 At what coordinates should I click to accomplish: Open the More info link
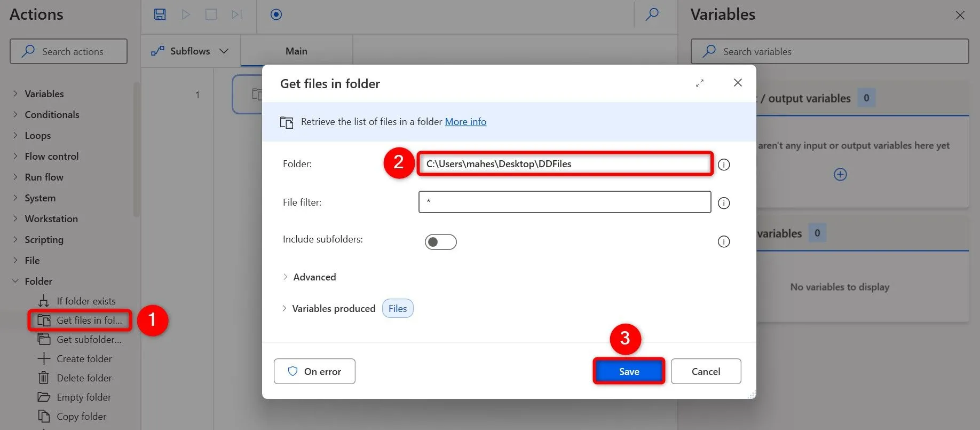pos(465,122)
